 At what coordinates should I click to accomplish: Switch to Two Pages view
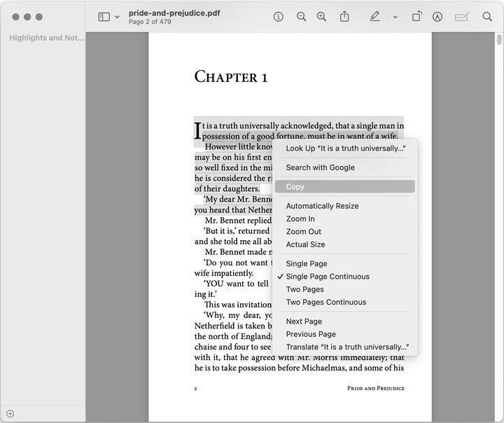[345, 289]
